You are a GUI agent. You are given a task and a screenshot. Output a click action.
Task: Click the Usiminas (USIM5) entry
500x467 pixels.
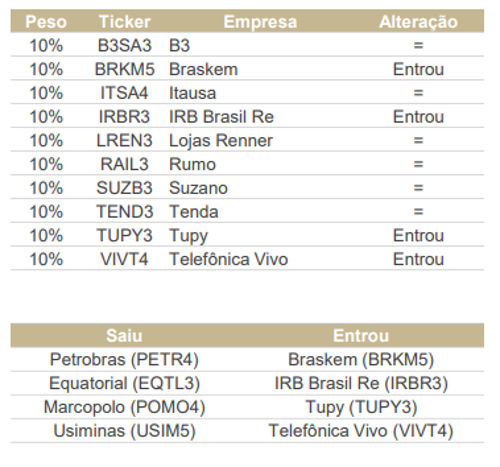(124, 431)
